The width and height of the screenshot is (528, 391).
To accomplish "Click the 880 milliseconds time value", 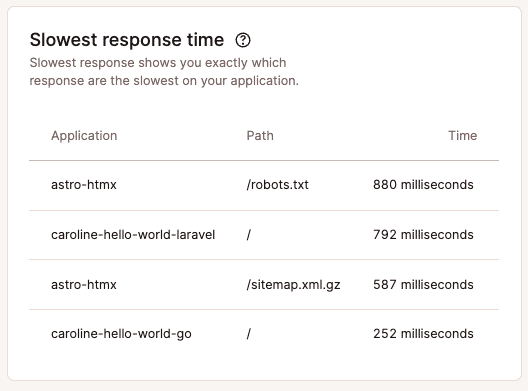I will [x=423, y=185].
